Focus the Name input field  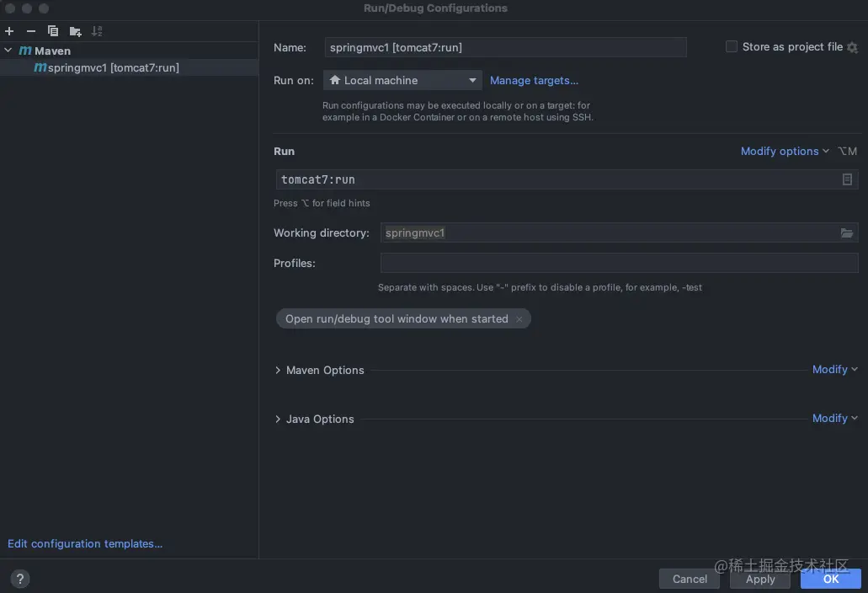505,48
